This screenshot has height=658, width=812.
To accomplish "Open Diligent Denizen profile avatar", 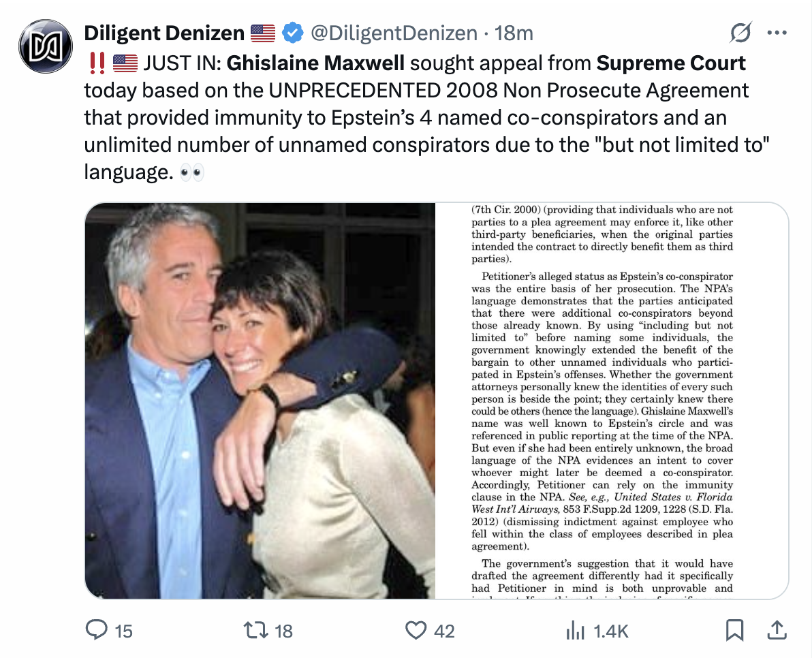I will 46,46.
